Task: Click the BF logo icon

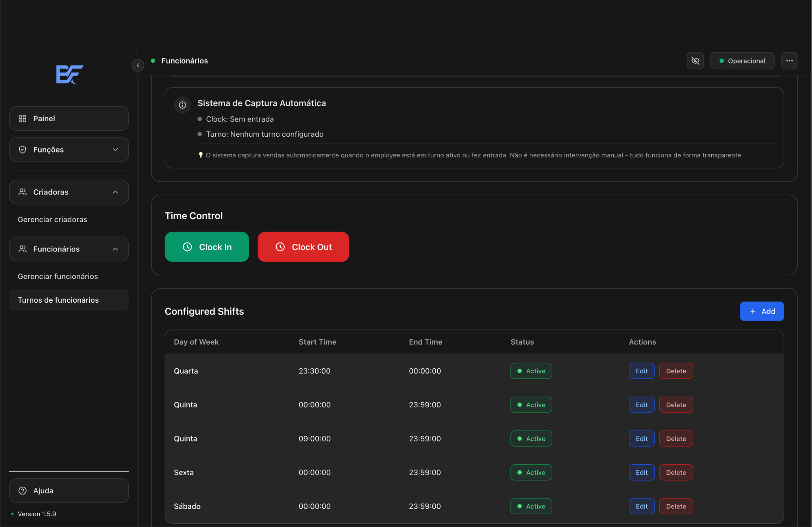Action: (69, 74)
